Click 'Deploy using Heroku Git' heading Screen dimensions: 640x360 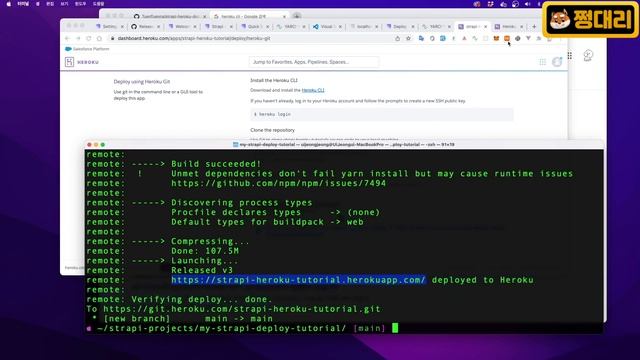click(x=142, y=82)
